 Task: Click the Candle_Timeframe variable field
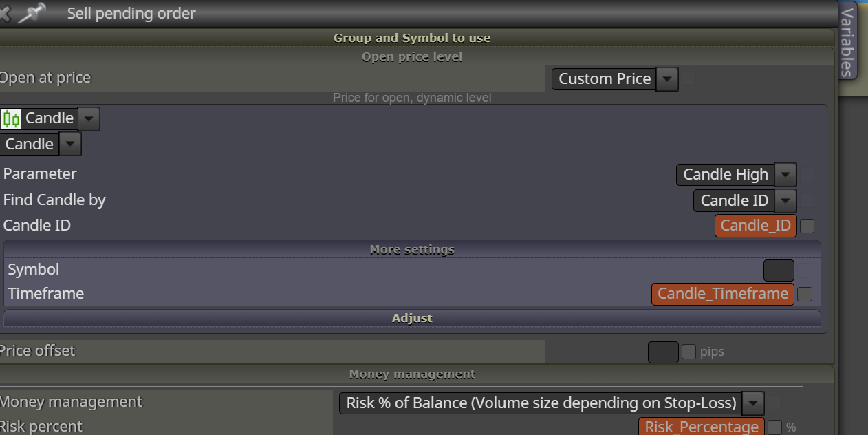(x=723, y=294)
